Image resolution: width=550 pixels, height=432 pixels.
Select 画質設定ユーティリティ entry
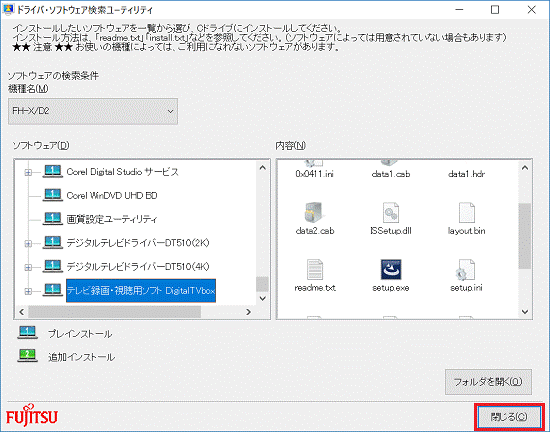point(112,219)
